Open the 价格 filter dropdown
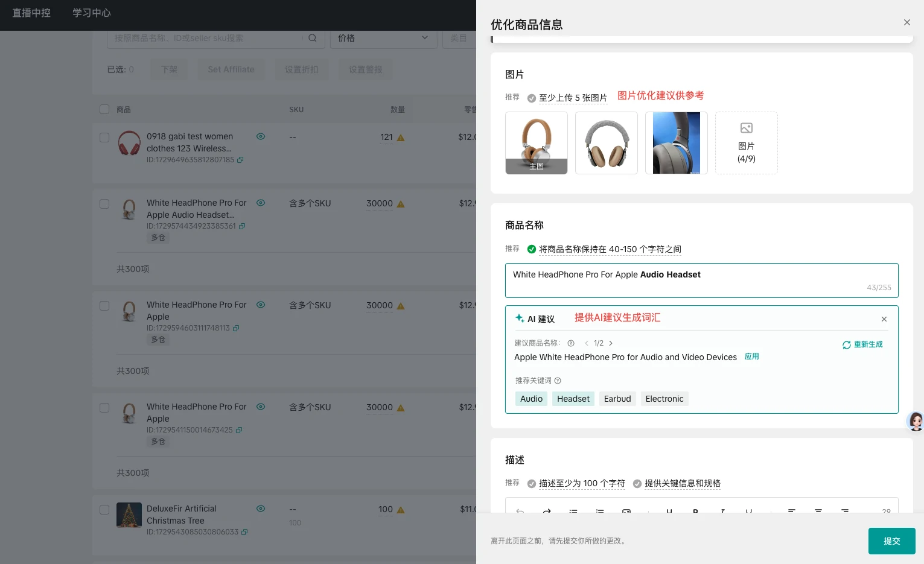The image size is (924, 564). click(384, 38)
